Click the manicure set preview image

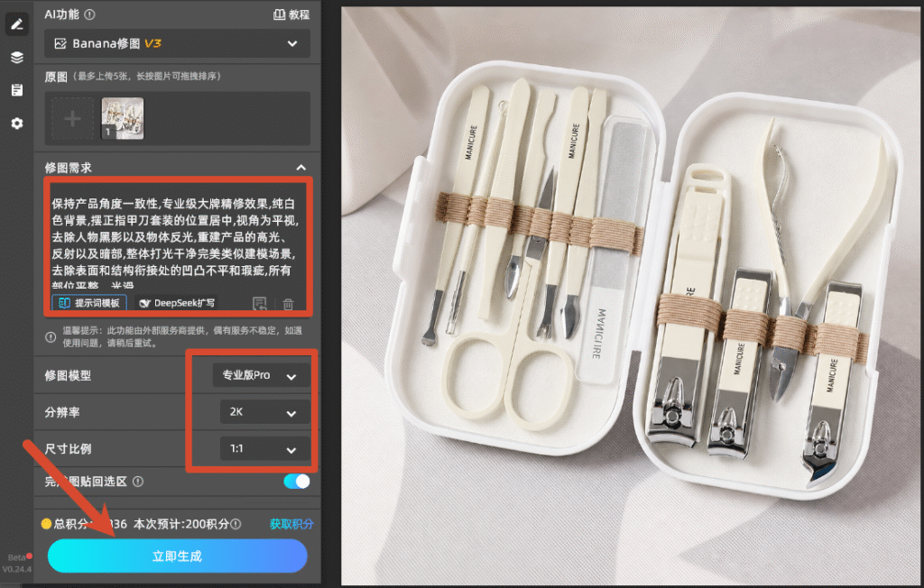tap(633, 296)
